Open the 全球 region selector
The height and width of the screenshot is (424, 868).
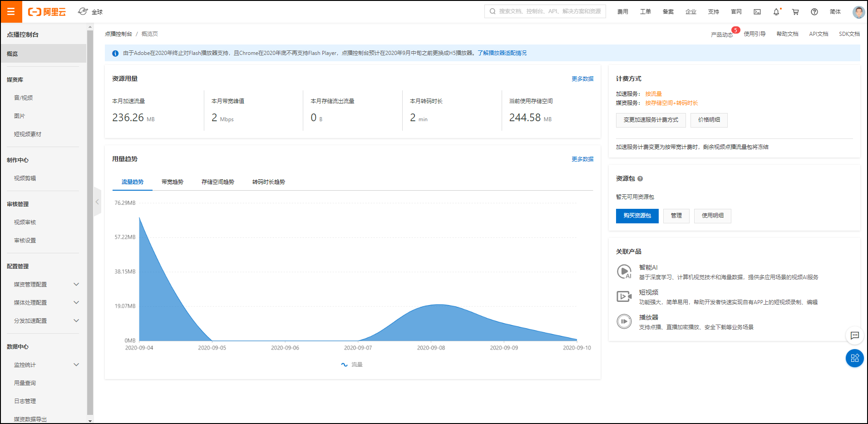pyautogui.click(x=90, y=12)
